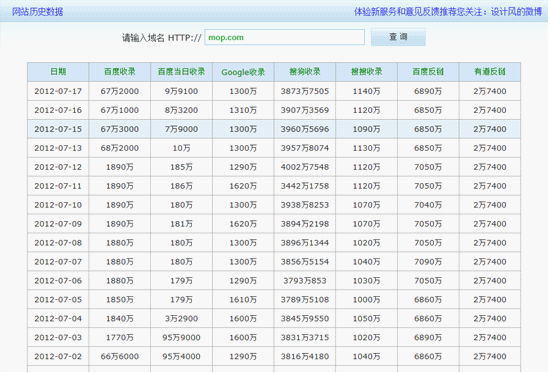Select the 有道反链 column header
Viewport: 549px width, 373px height.
490,72
